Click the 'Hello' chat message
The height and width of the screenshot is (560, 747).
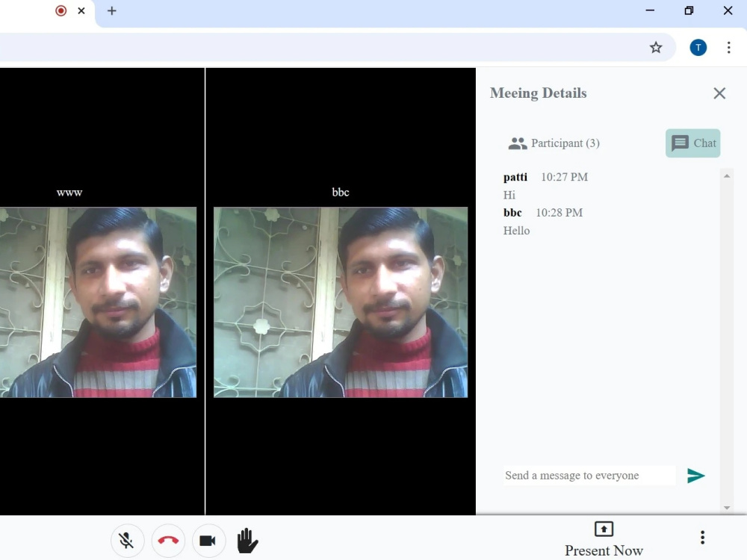pyautogui.click(x=516, y=231)
